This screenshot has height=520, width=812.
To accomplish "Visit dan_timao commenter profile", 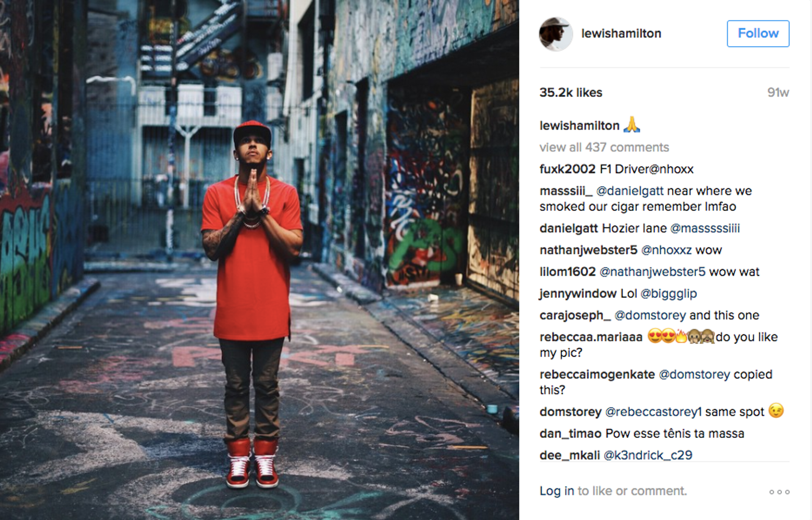I will (570, 433).
